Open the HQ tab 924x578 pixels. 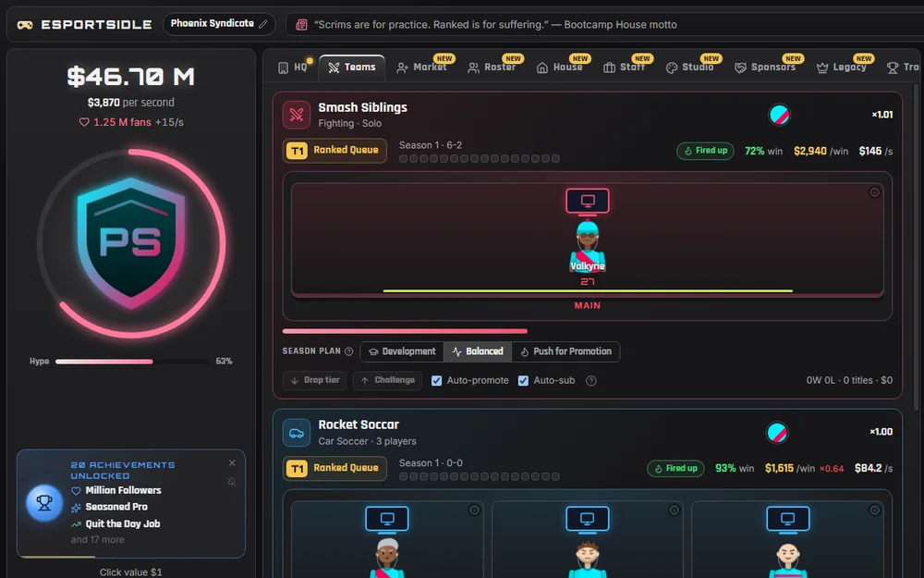[x=293, y=68]
